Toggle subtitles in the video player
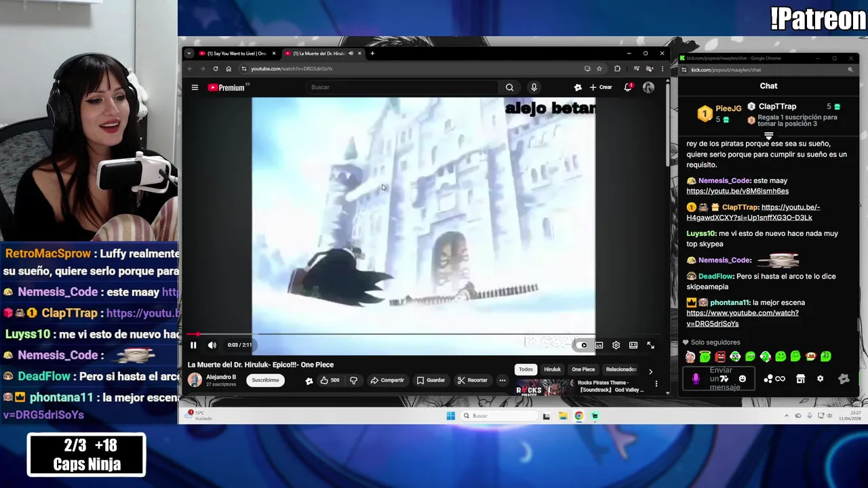The image size is (868, 488). pyautogui.click(x=599, y=345)
